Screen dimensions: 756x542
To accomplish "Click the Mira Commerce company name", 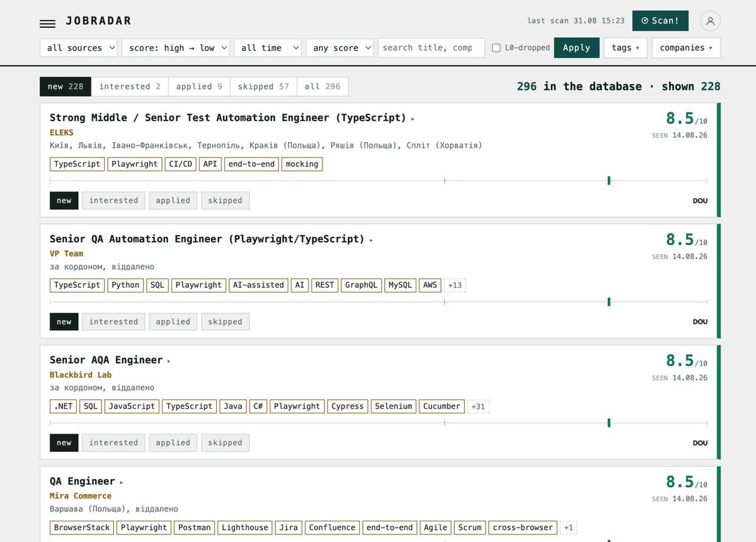I will point(81,496).
